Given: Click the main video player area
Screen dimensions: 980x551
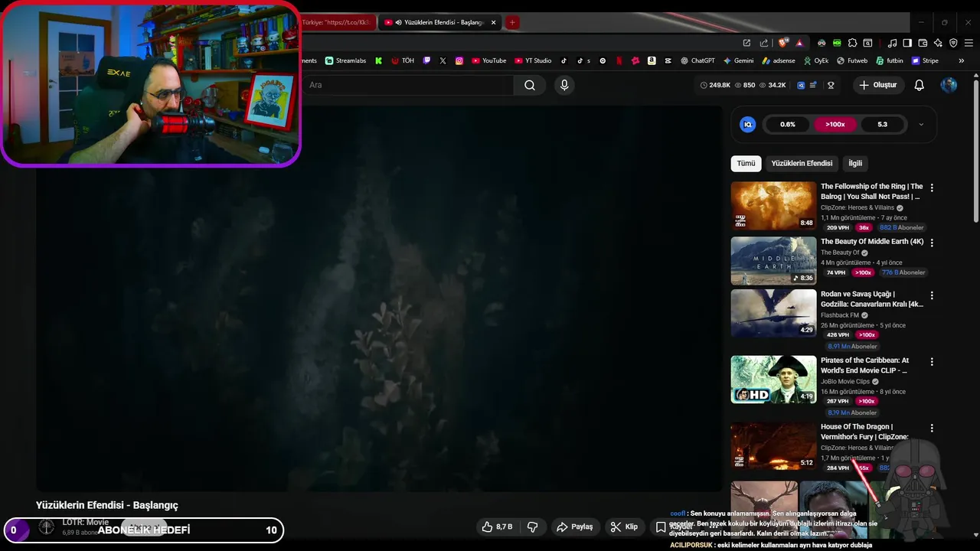Looking at the screenshot, I should 379,298.
